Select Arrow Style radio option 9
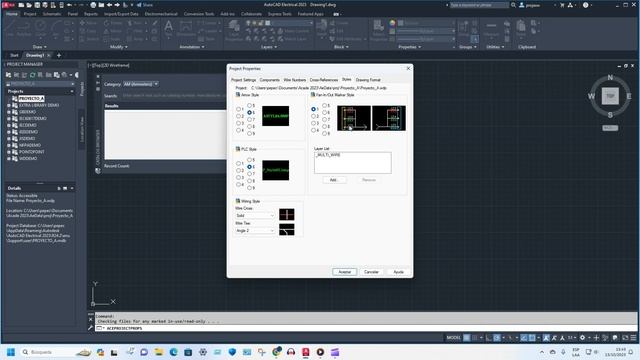Screen dimensions: 640x360 click(x=249, y=133)
